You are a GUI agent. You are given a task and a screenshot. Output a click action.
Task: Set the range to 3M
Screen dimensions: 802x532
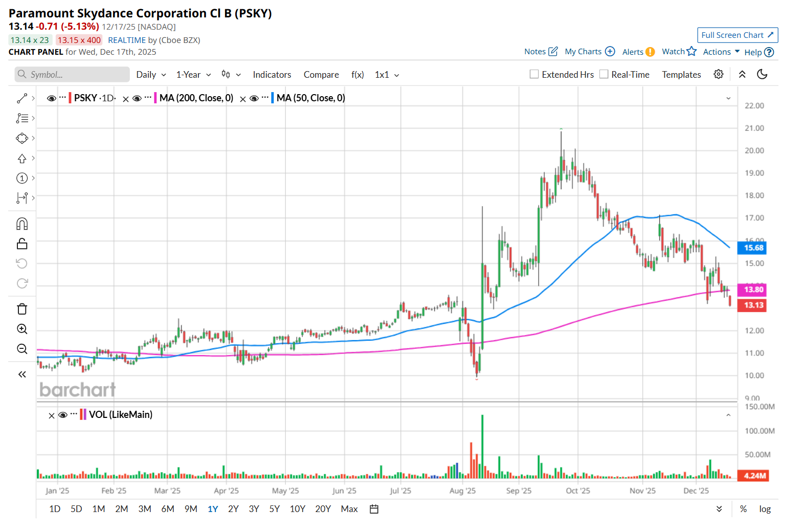[x=145, y=509]
